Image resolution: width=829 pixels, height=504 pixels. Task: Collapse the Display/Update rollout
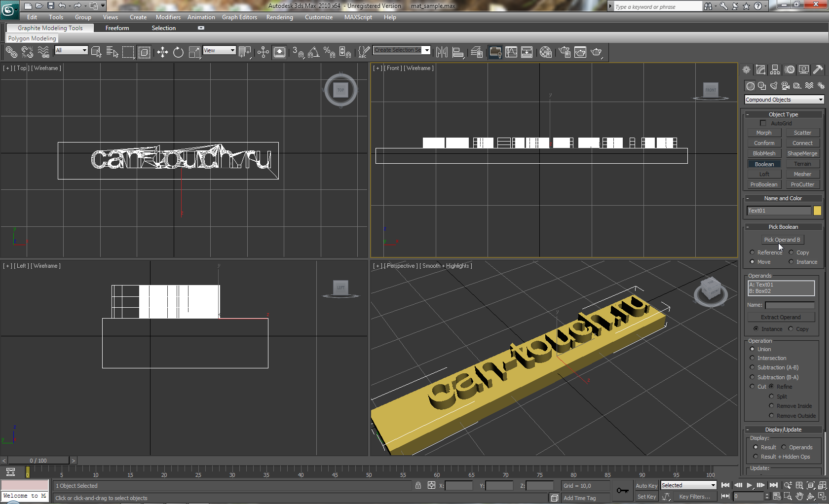point(783,430)
